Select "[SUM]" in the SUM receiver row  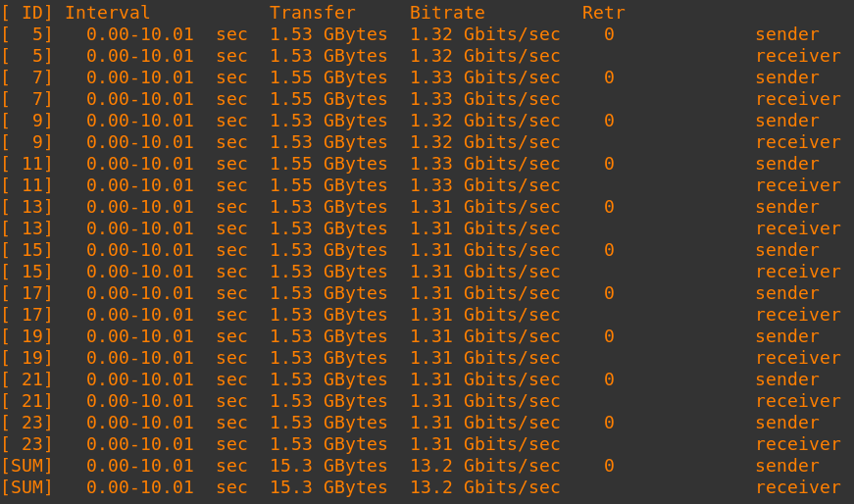click(x=26, y=487)
